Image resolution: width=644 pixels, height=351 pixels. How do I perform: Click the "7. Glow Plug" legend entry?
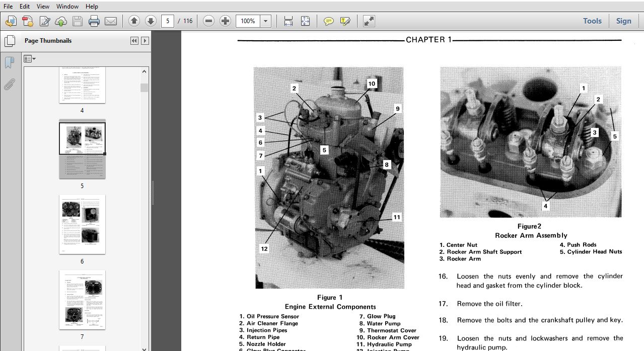pos(377,316)
